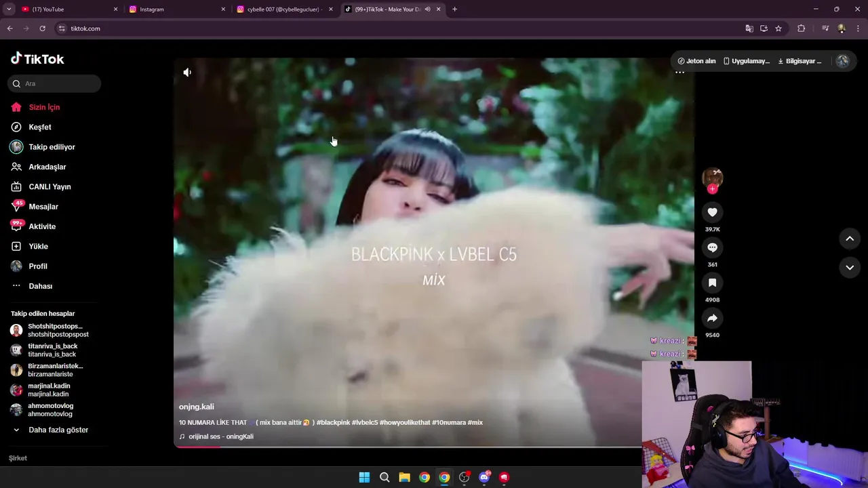Go to the previous video

click(x=850, y=239)
